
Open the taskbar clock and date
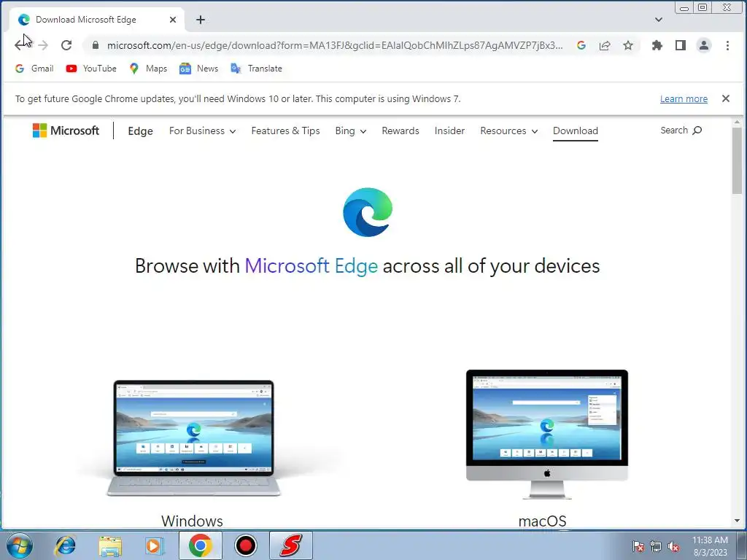710,546
